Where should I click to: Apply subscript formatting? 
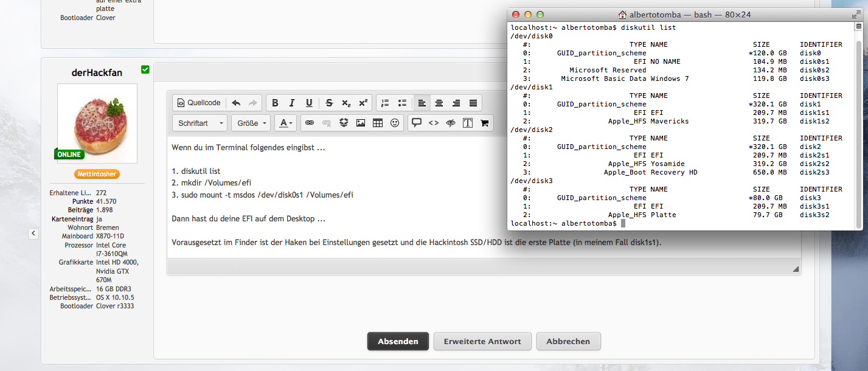[346, 103]
